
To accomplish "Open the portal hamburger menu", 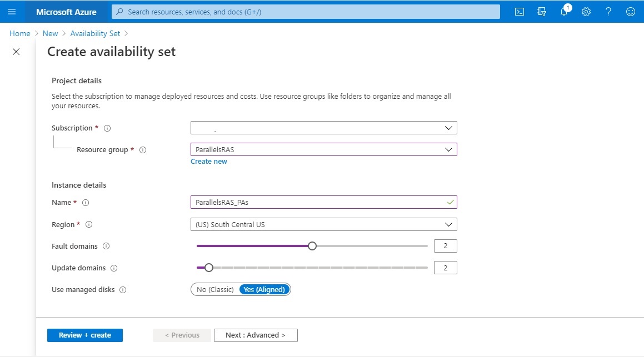I will [12, 11].
